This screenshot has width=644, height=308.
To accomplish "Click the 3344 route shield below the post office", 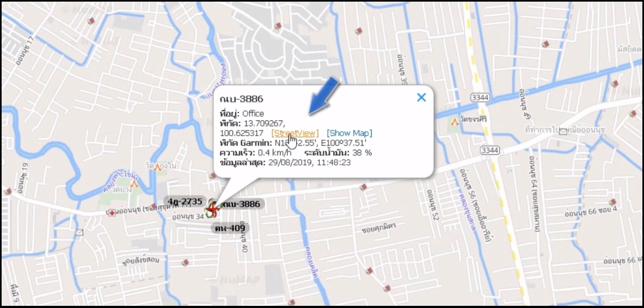I will pyautogui.click(x=489, y=150).
